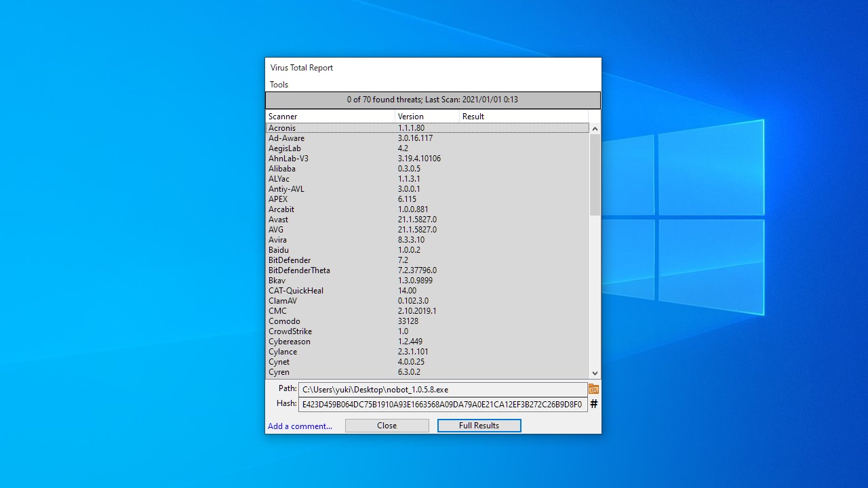Select the AhnLab-V3 row

click(x=427, y=159)
